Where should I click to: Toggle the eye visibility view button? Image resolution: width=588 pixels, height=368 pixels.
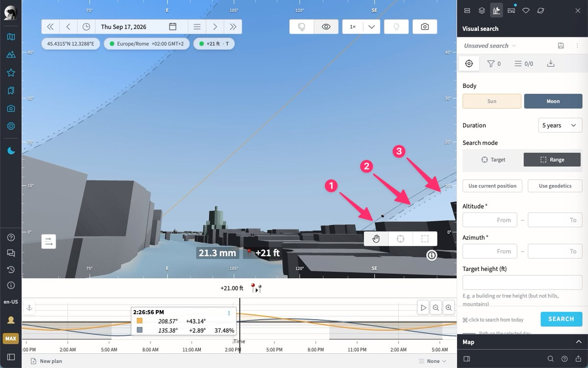(x=326, y=27)
